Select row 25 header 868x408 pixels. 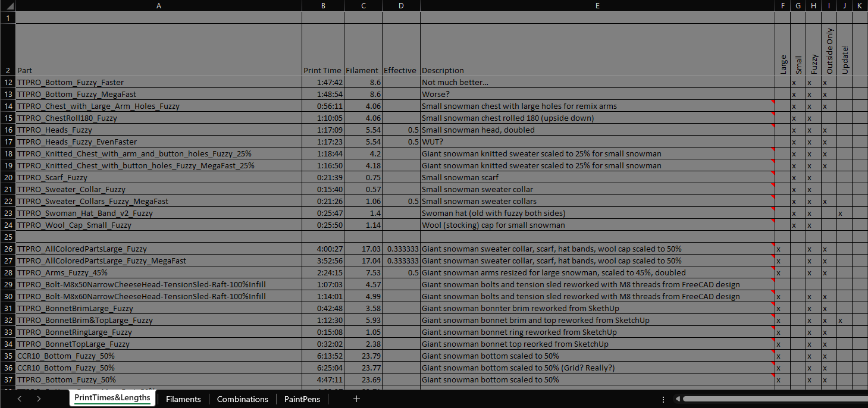[7, 237]
